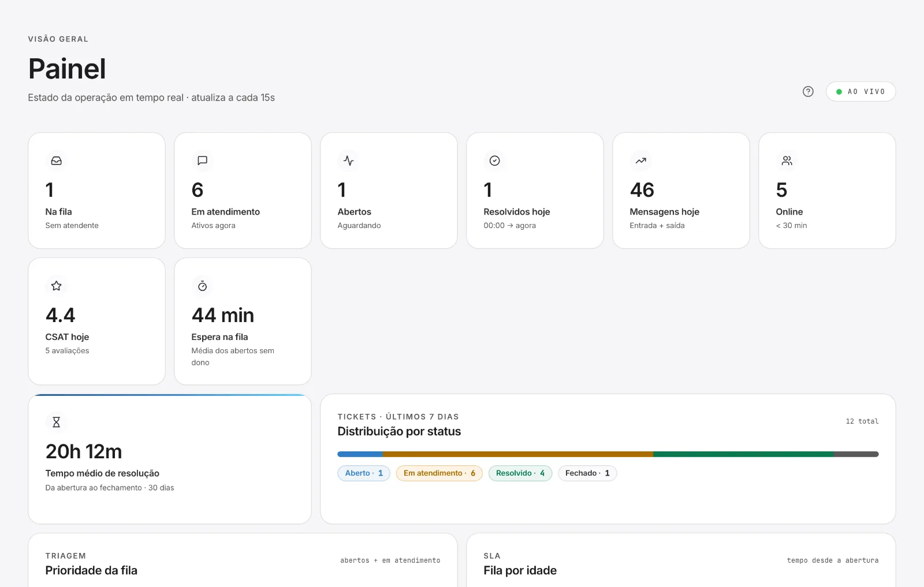Select the Aberto status chip
The height and width of the screenshot is (587, 924).
click(x=364, y=473)
